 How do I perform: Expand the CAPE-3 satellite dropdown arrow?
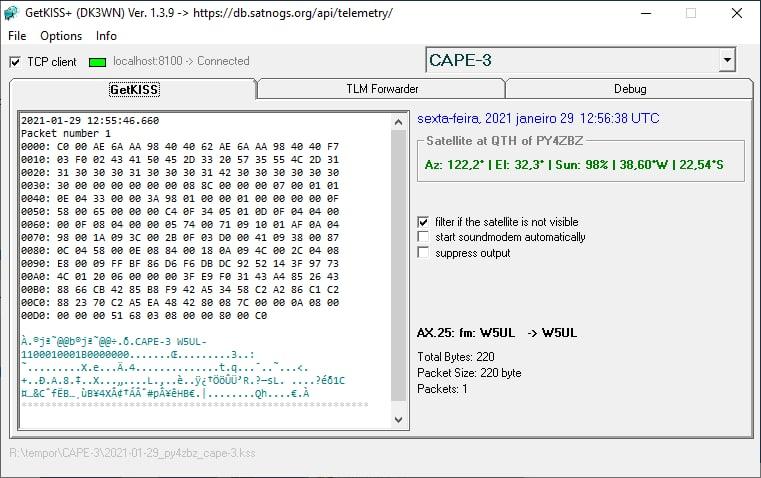(x=727, y=60)
